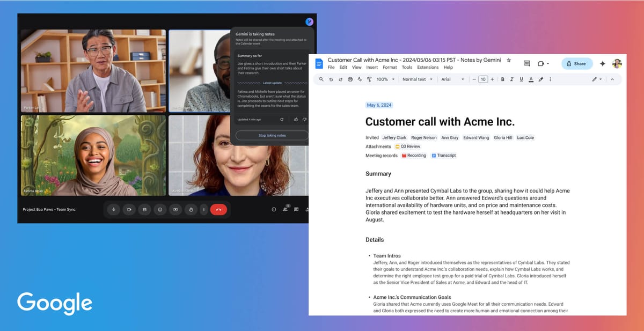Toggle italic formatting

coord(512,79)
